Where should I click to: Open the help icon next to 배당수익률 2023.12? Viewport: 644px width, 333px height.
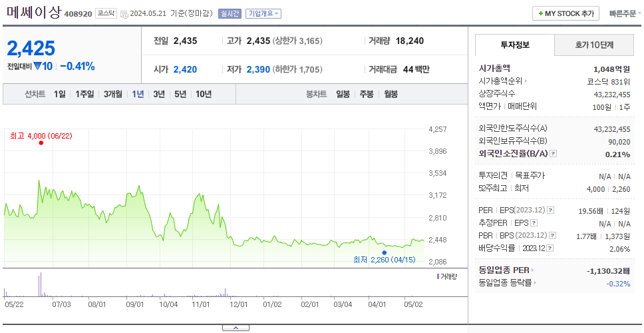(550, 248)
